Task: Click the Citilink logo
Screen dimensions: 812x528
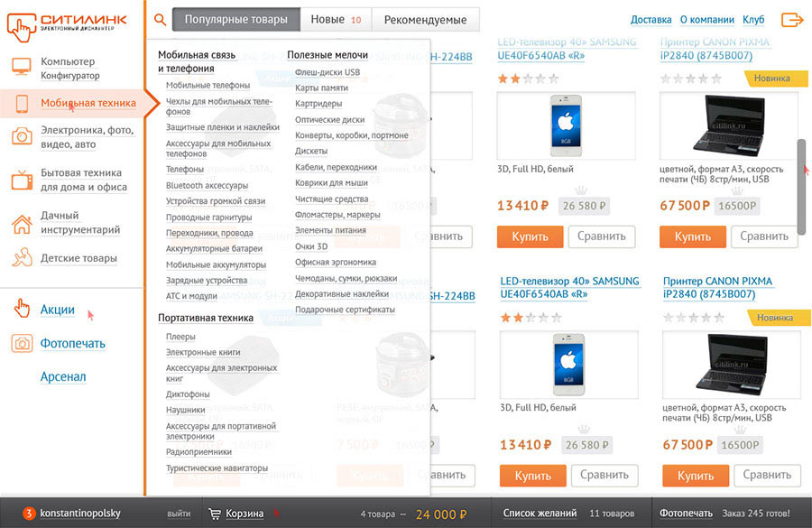Action: pyautogui.click(x=60, y=23)
